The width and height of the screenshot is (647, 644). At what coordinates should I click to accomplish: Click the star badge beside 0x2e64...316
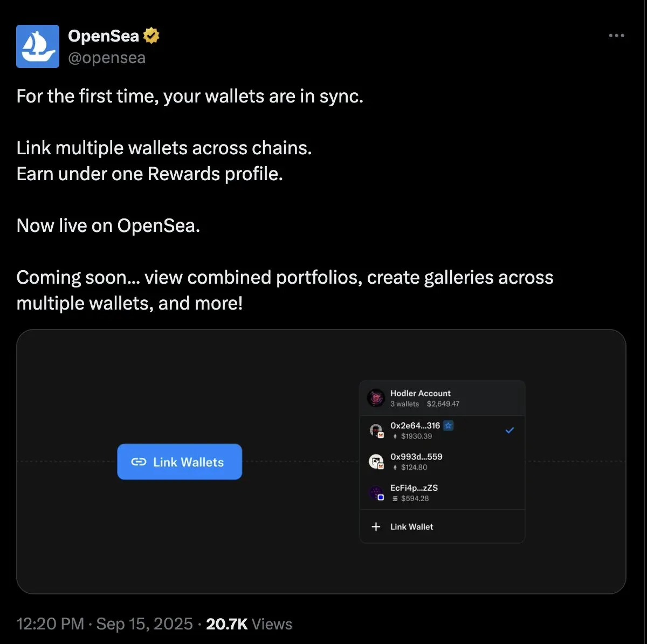tap(448, 426)
